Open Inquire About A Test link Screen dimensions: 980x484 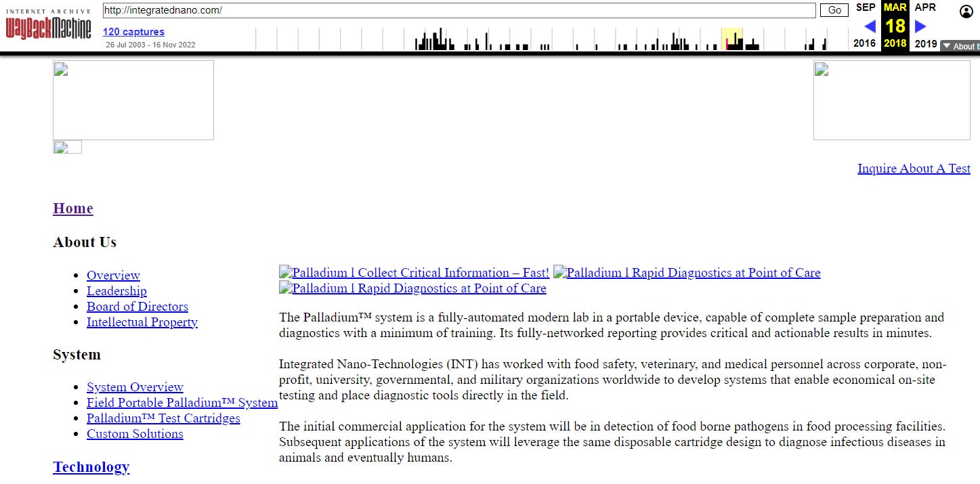coord(914,169)
